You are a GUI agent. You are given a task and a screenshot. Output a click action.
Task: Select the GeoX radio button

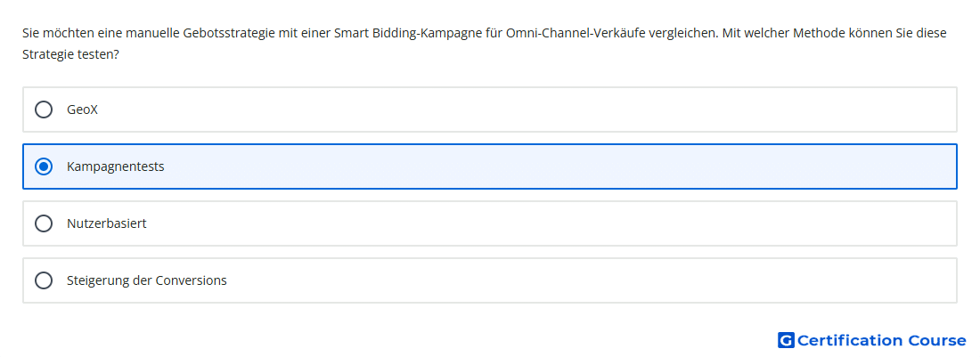point(43,110)
